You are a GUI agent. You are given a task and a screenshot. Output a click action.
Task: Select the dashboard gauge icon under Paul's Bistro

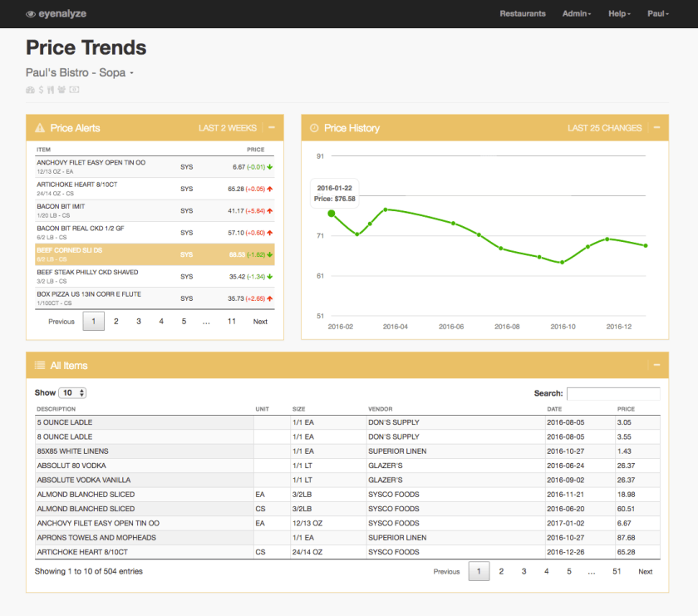coord(31,89)
